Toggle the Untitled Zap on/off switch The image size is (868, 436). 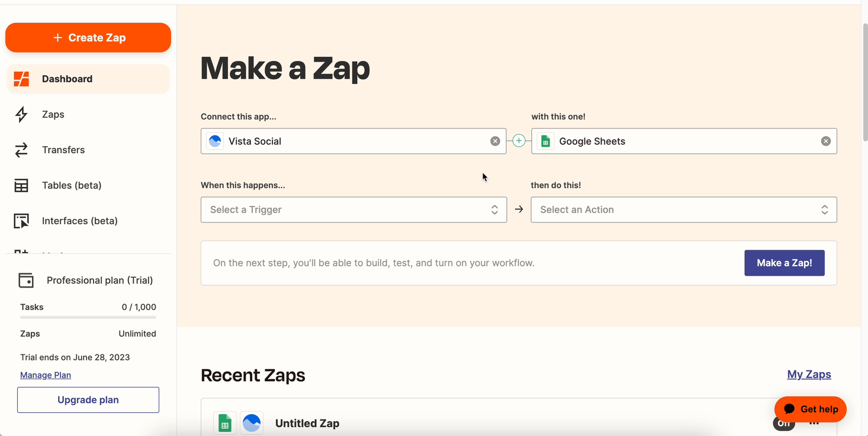(x=784, y=423)
